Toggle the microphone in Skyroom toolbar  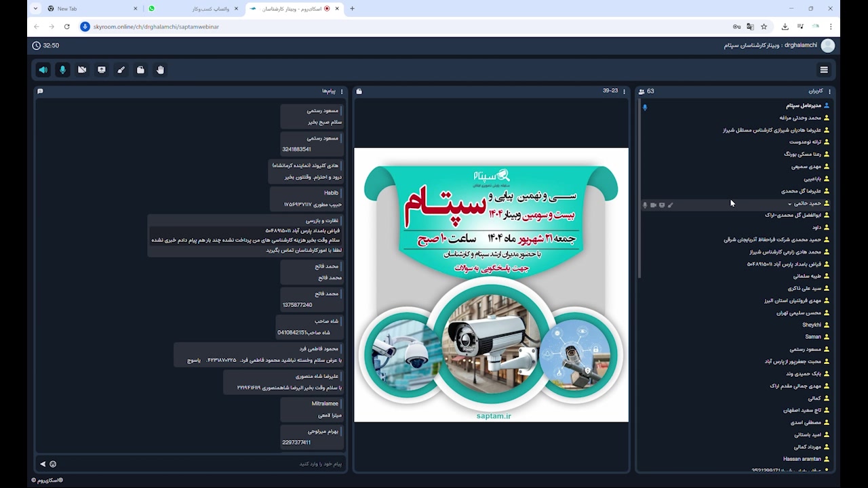coord(62,70)
